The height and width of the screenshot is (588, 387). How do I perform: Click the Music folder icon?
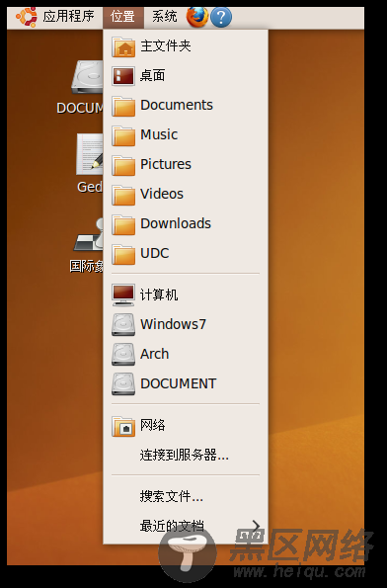click(123, 135)
